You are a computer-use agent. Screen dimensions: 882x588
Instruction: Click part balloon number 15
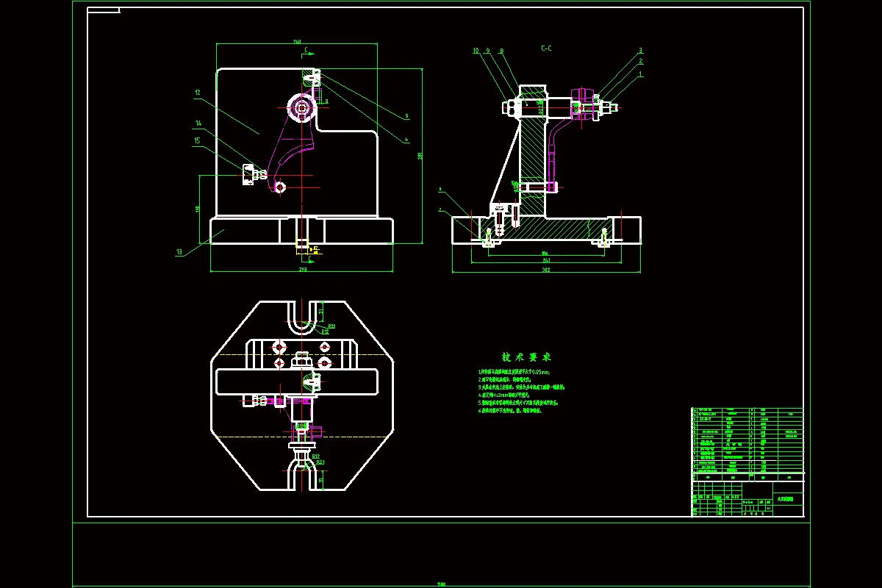tap(197, 140)
